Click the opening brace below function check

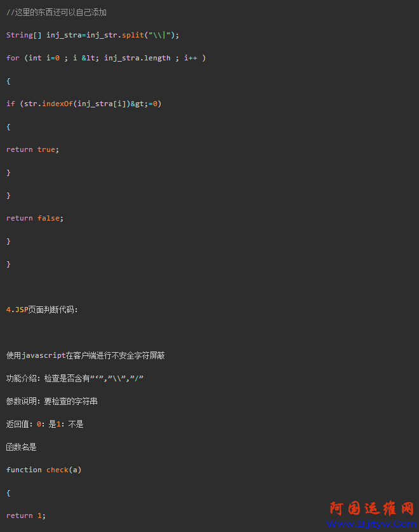point(9,493)
